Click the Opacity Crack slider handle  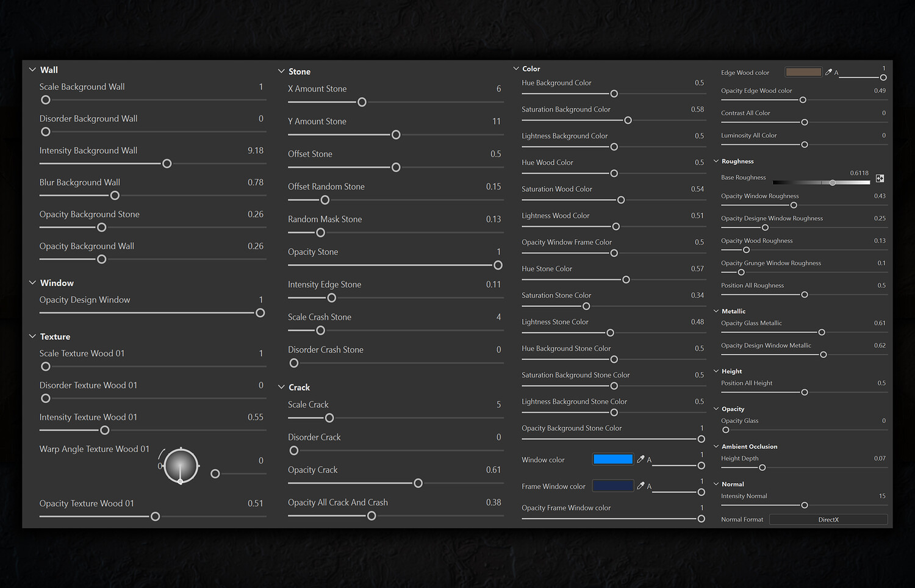coord(418,483)
